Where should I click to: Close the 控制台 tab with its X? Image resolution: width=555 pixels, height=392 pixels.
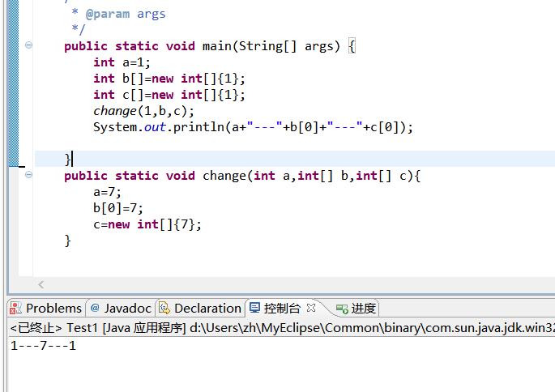pyautogui.click(x=310, y=308)
